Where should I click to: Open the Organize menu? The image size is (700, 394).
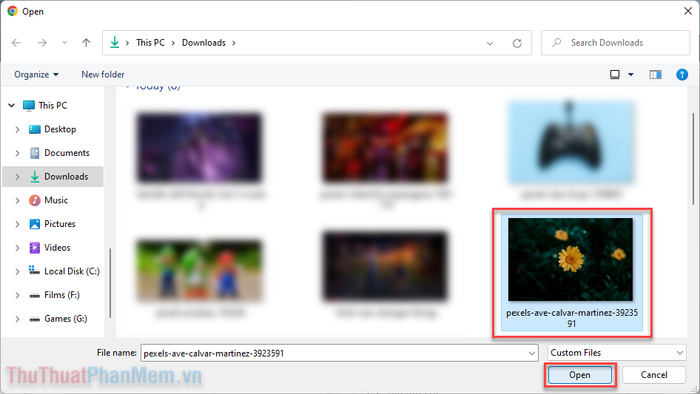(x=36, y=75)
